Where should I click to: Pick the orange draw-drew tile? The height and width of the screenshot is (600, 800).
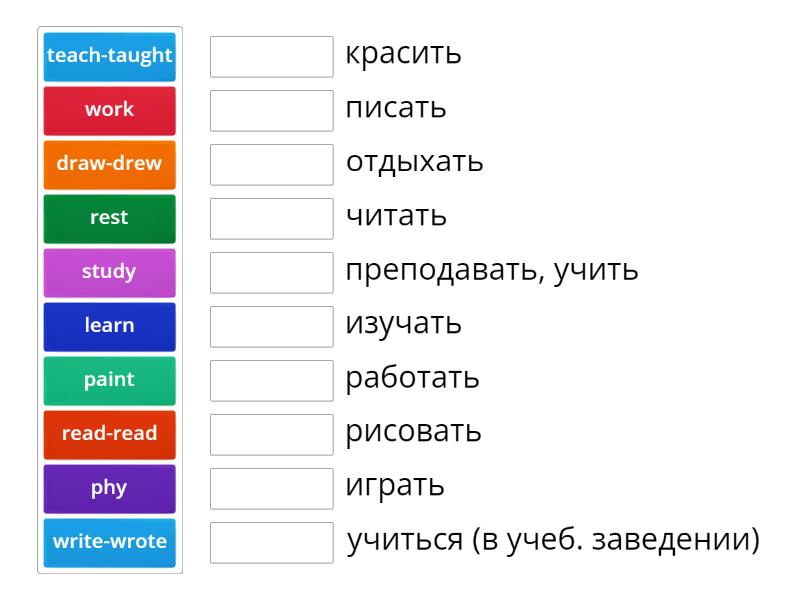tap(110, 165)
